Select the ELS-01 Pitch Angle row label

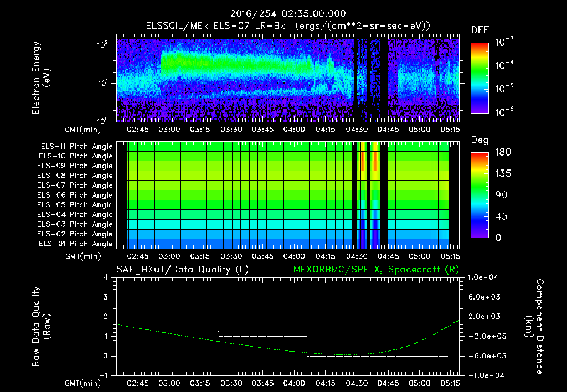coord(76,244)
